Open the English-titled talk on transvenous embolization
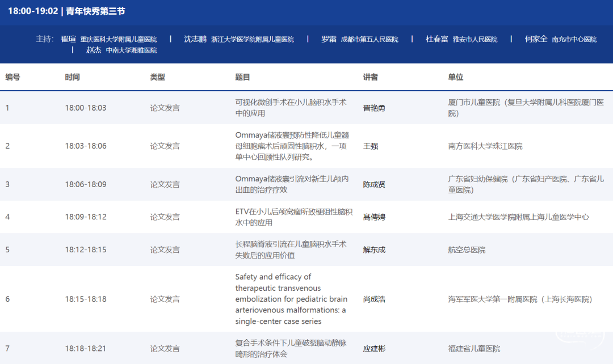This screenshot has width=613, height=364. [291, 299]
